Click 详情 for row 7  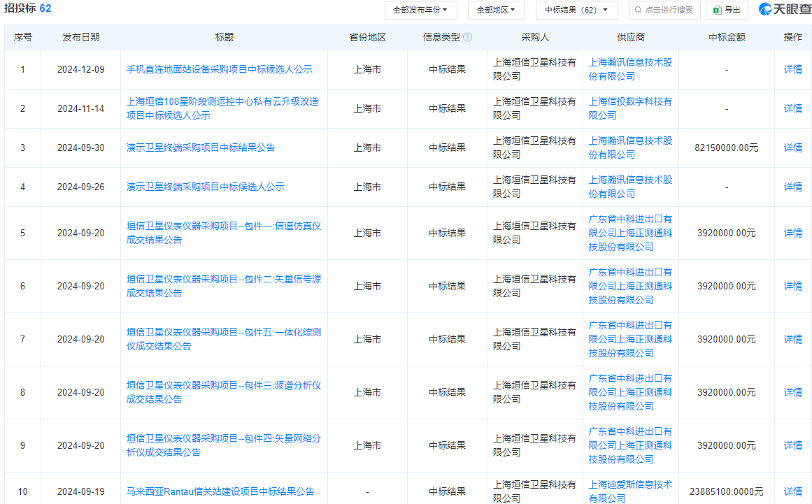pos(793,339)
